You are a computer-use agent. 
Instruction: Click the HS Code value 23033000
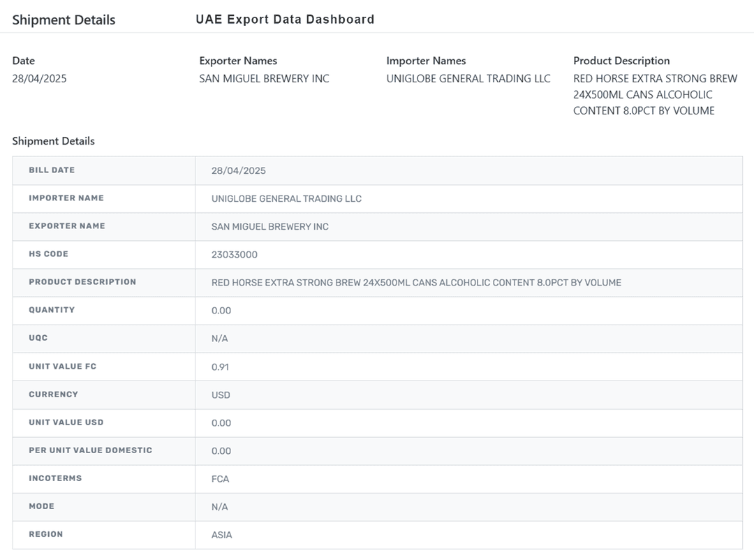click(x=234, y=255)
